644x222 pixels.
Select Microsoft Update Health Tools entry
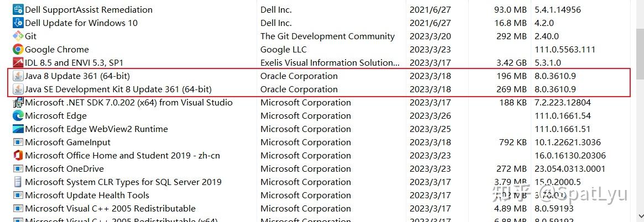pos(87,195)
